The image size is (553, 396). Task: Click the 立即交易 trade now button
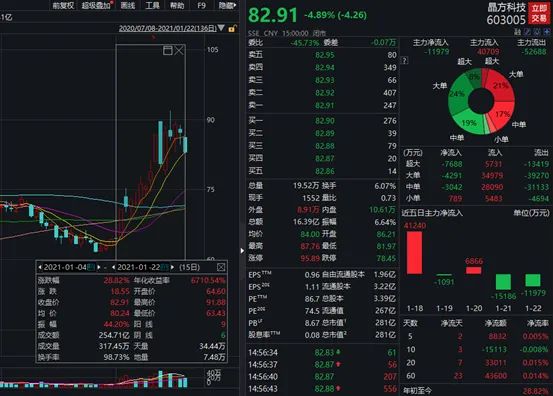(x=539, y=13)
